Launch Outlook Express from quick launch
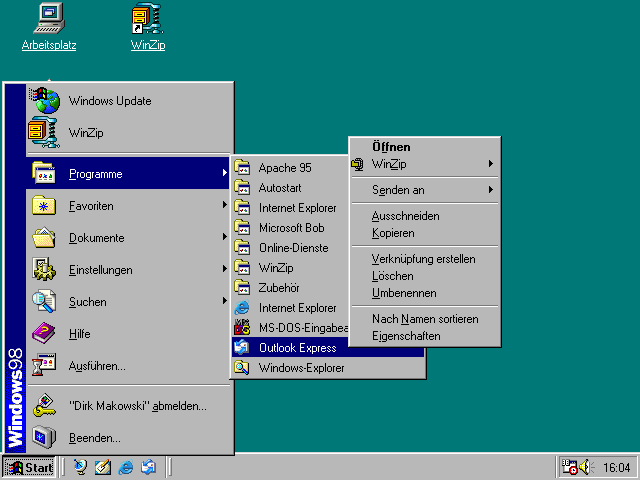640x480 pixels. point(148,467)
